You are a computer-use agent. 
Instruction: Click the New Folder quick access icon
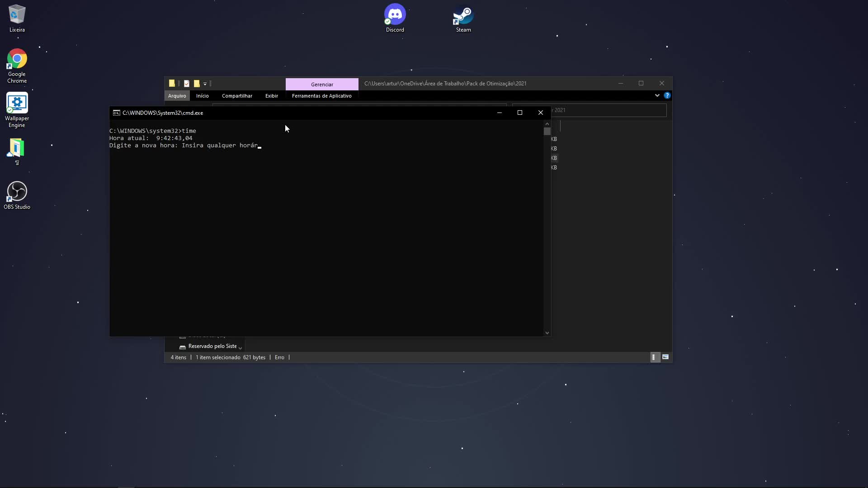197,84
